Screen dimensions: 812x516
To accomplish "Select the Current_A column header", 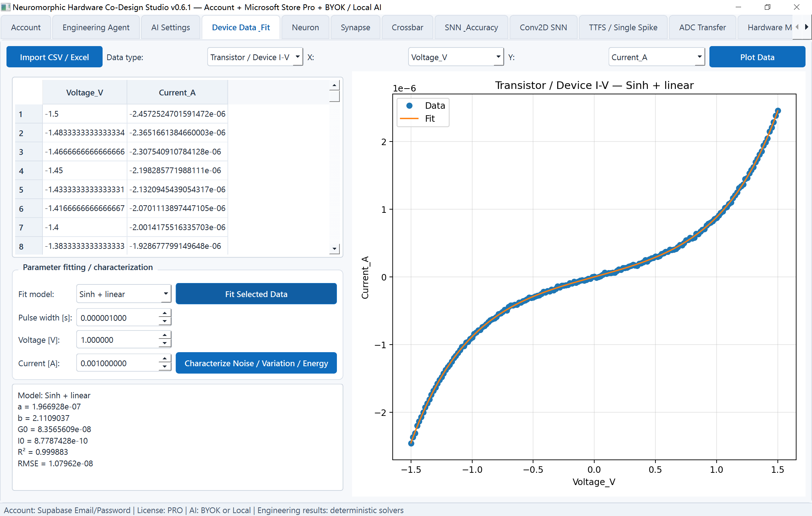I will 177,93.
